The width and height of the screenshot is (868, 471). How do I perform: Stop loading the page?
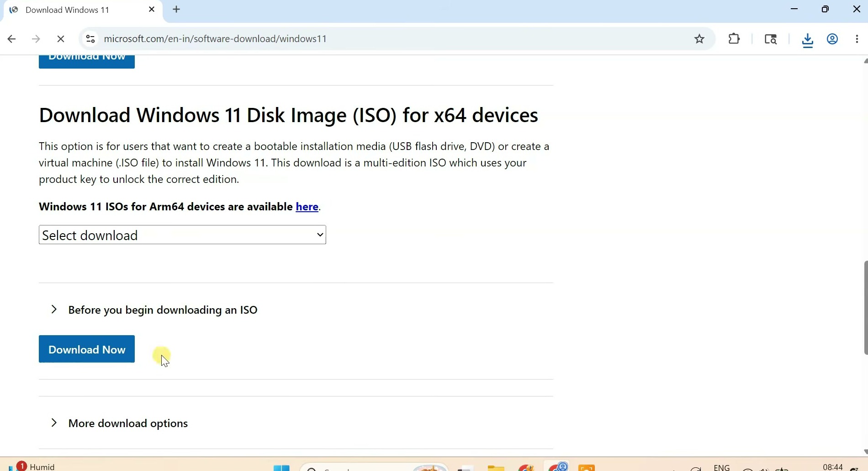pyautogui.click(x=61, y=39)
